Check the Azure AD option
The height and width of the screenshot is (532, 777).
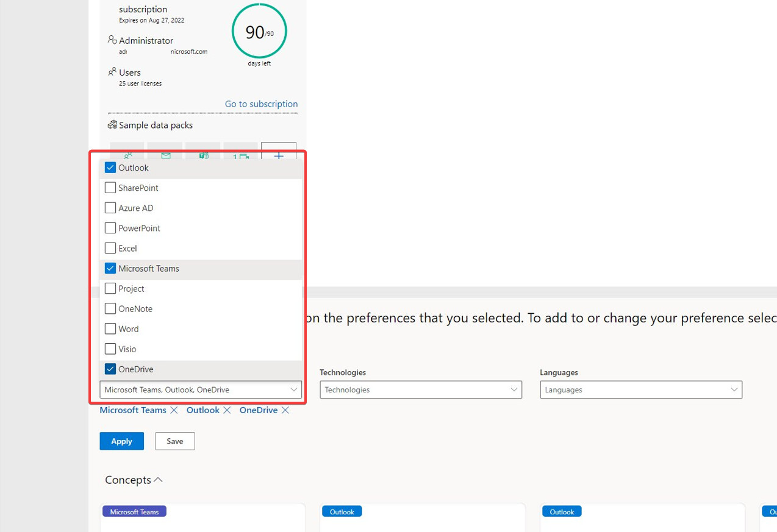[110, 208]
